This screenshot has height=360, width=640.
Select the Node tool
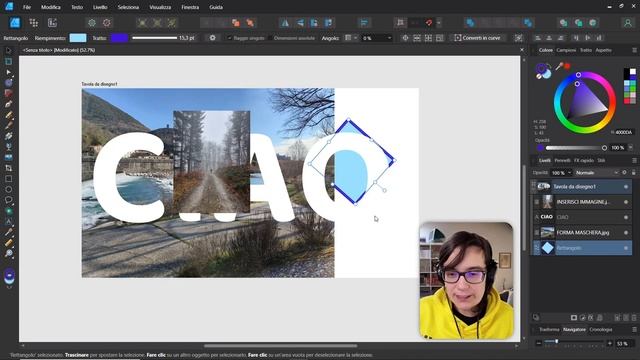point(8,72)
